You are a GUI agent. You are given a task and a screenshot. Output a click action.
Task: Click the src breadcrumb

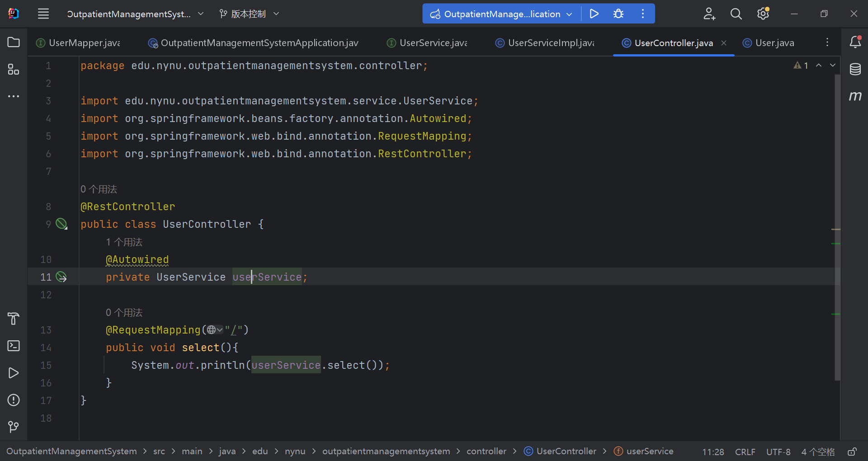159,452
